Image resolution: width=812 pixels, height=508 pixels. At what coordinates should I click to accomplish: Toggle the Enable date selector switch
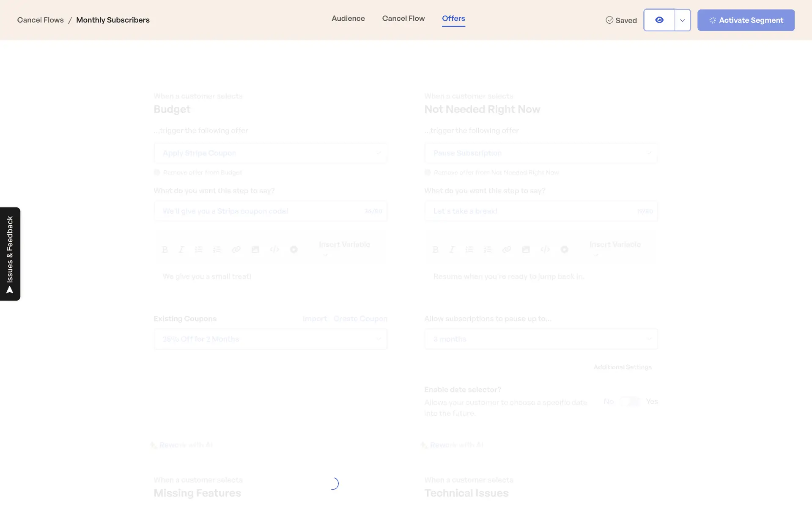click(630, 401)
